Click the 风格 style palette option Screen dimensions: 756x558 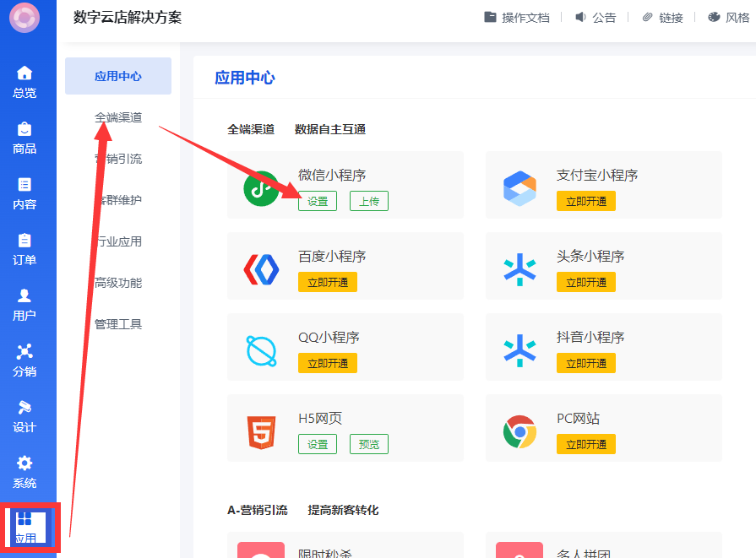(728, 18)
